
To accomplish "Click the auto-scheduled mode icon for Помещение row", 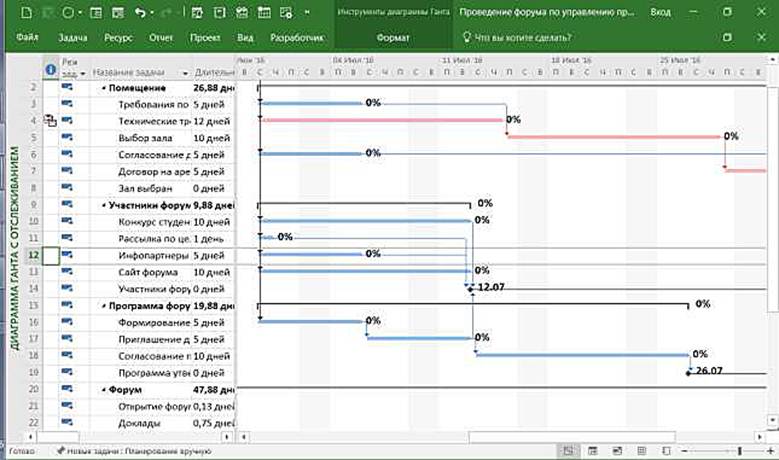I will (68, 88).
